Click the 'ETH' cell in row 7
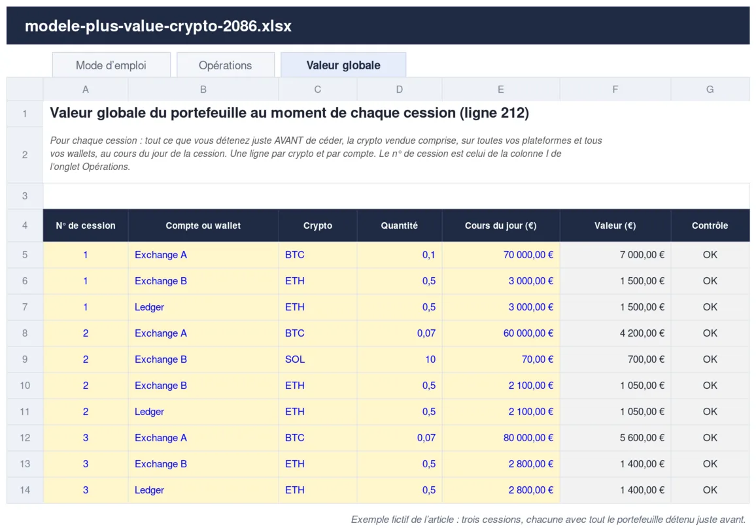 (318, 307)
